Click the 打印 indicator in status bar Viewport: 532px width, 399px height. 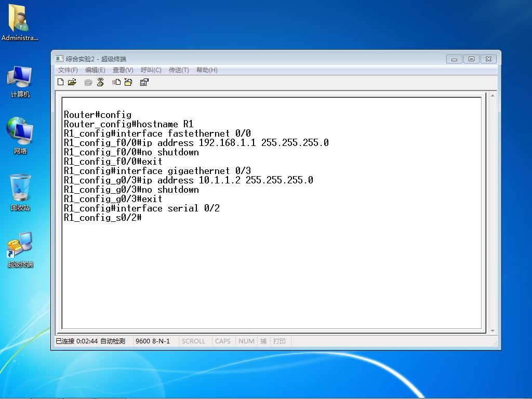(x=279, y=341)
